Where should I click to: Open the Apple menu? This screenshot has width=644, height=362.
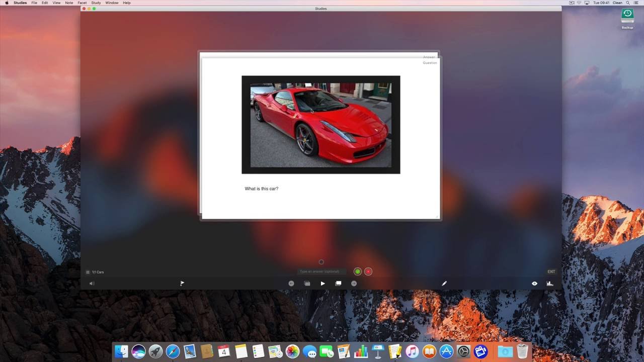(7, 3)
